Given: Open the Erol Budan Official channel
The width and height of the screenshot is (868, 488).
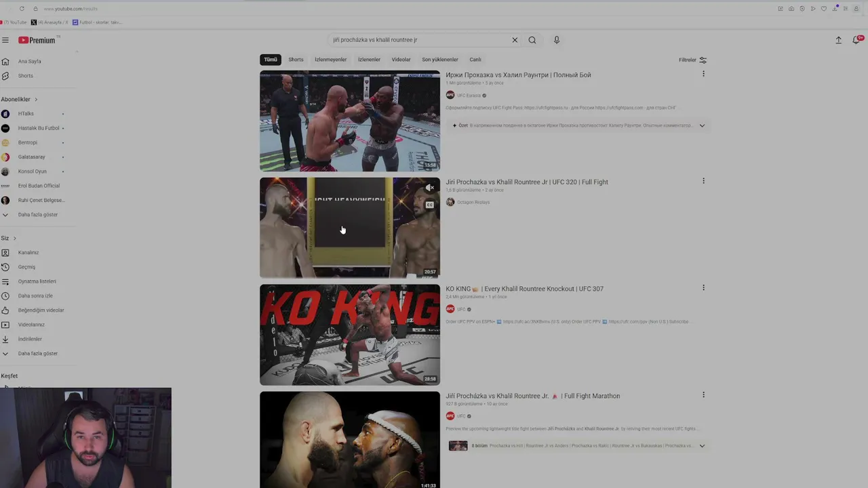Looking at the screenshot, I should (x=37, y=186).
